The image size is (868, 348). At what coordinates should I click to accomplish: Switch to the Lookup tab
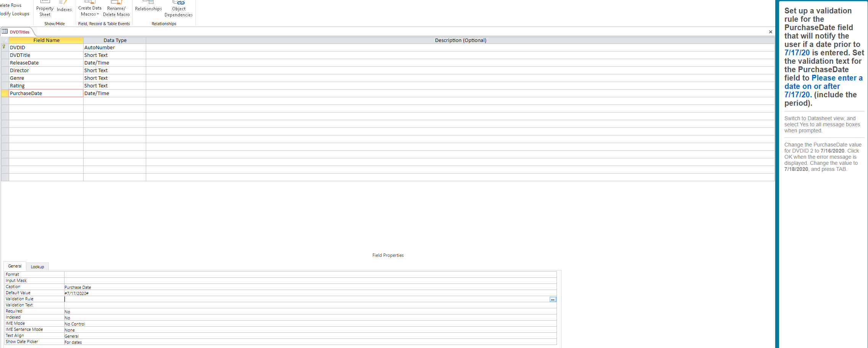[37, 266]
